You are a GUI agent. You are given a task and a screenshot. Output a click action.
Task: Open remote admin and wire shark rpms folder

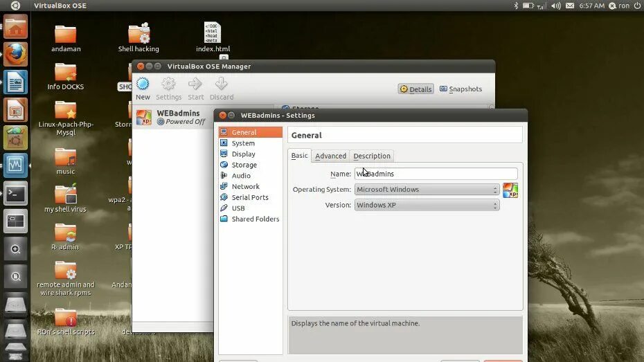(66, 279)
